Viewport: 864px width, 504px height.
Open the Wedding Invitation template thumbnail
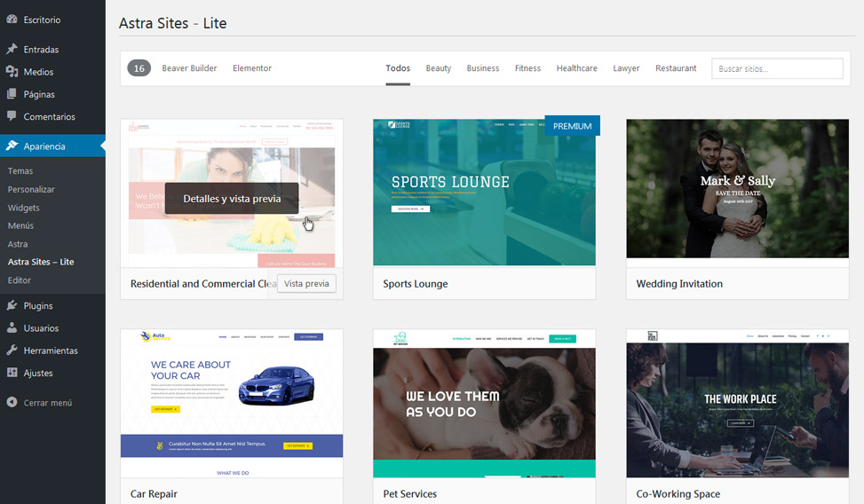point(737,189)
